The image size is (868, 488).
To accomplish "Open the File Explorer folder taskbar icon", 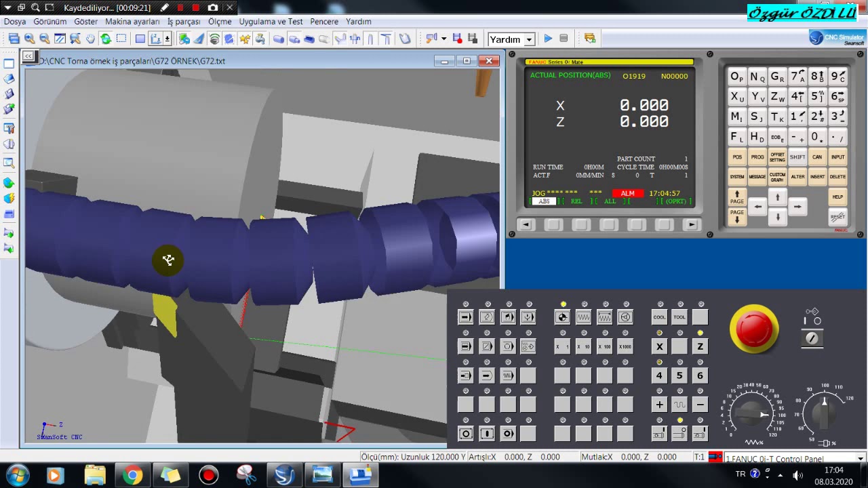I will [x=95, y=475].
